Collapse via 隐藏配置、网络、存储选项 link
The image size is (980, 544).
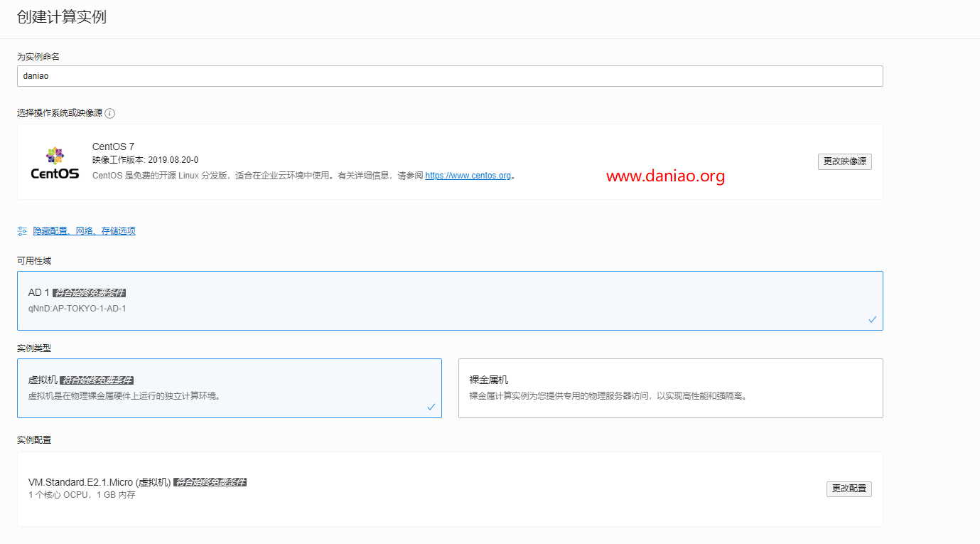click(84, 231)
